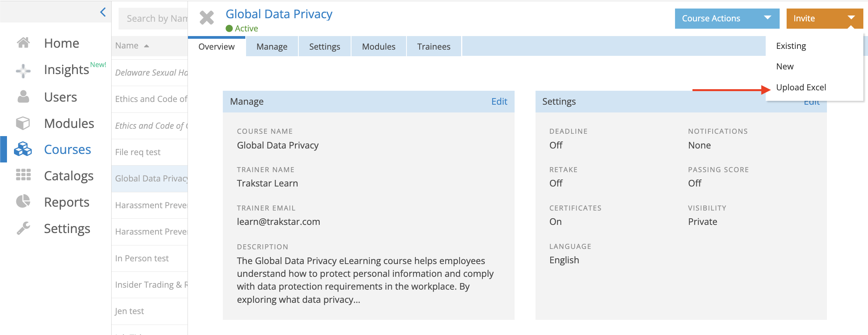The image size is (868, 335).
Task: Select the Courses menu label
Action: pyautogui.click(x=67, y=150)
